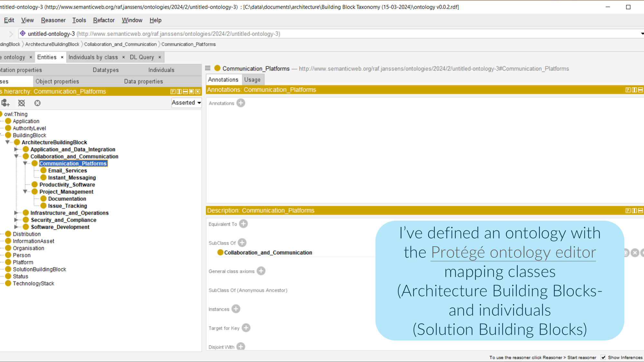Open the hamburger menu beside Communication_Platforms header
The width and height of the screenshot is (644, 362).
[x=208, y=68]
